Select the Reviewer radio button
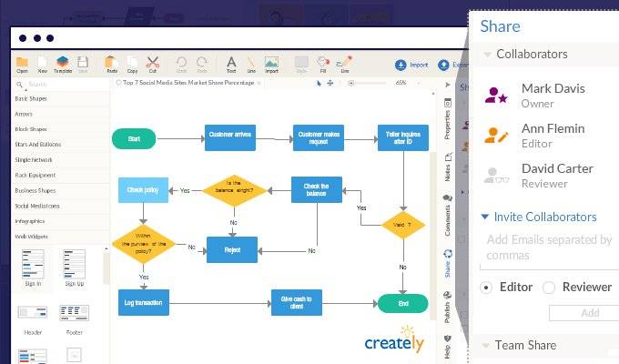619x364 pixels. click(548, 288)
